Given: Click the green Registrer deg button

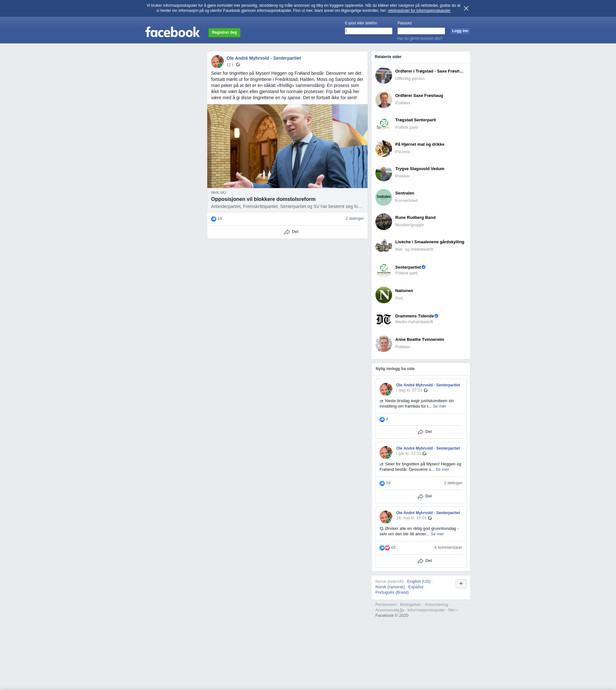Looking at the screenshot, I should [x=224, y=32].
